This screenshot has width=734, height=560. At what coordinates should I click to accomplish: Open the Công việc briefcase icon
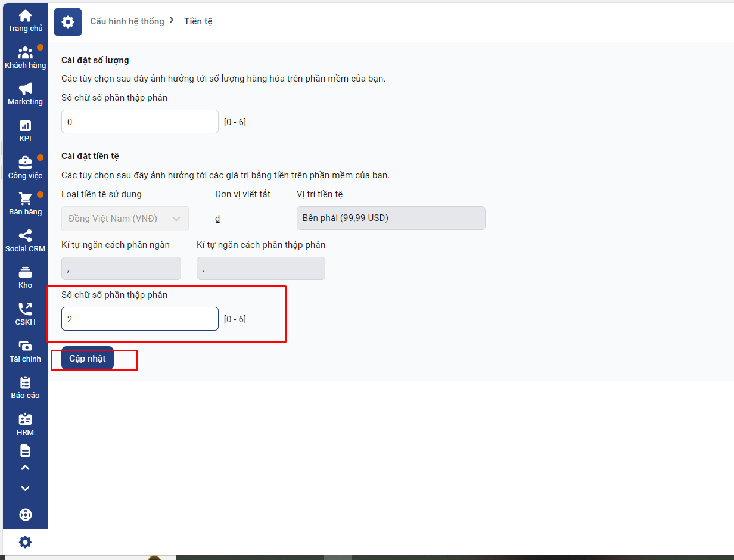25,163
